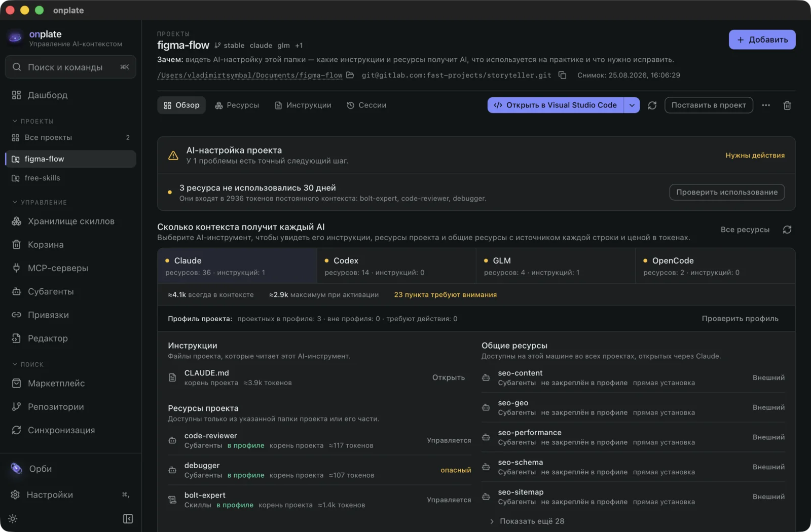Refresh the project toolbar icon

point(652,105)
